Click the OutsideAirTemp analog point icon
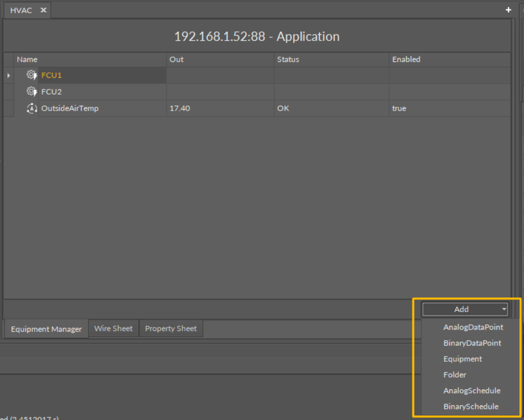Screen dimensions: 524x420 (x=32, y=108)
